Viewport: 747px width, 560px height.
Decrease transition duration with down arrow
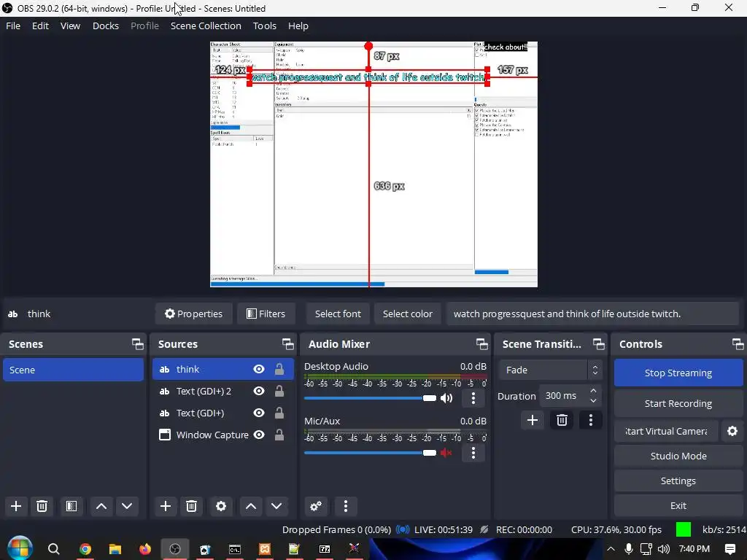click(x=593, y=401)
